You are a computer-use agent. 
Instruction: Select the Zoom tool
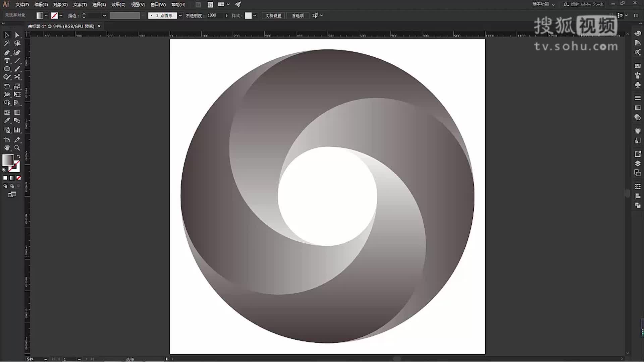click(x=17, y=148)
